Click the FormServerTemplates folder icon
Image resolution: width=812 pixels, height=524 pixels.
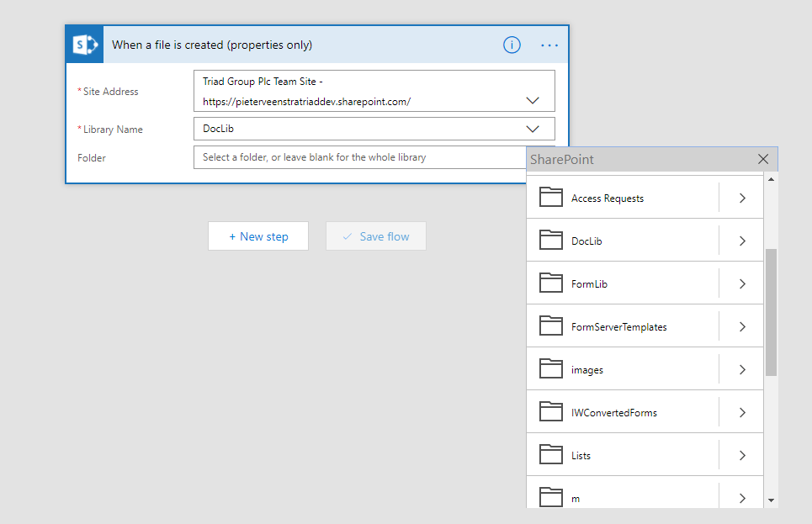[x=550, y=326]
